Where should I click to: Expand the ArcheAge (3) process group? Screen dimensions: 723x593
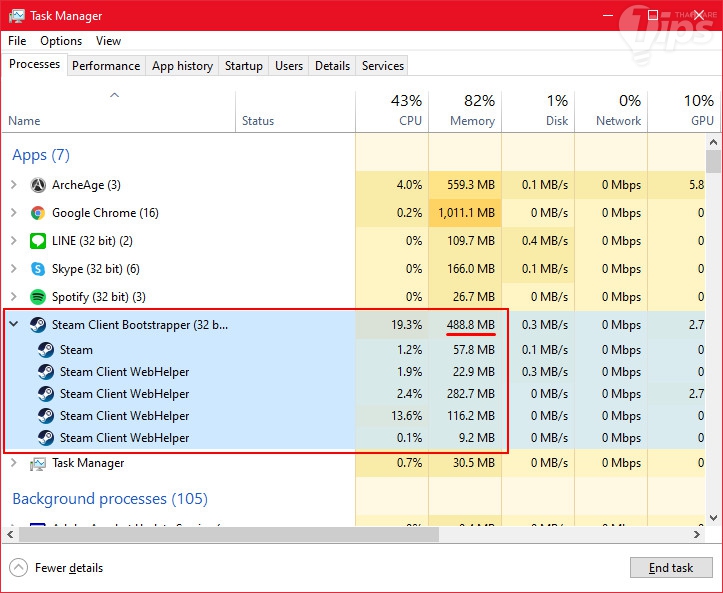pos(14,185)
